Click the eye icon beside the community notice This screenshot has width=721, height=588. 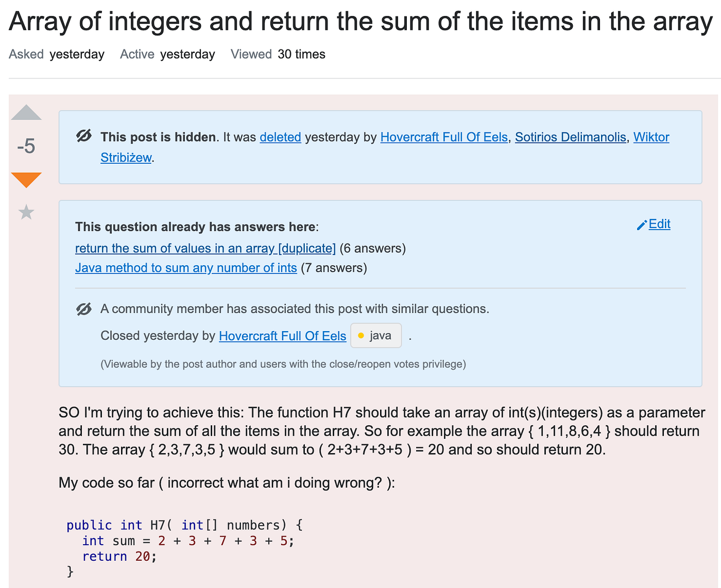pos(83,308)
